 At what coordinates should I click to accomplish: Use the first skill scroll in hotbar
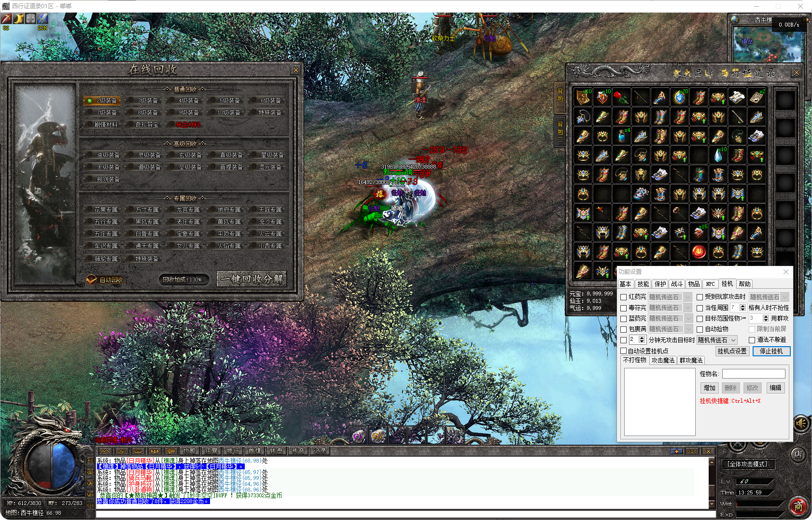tap(358, 436)
